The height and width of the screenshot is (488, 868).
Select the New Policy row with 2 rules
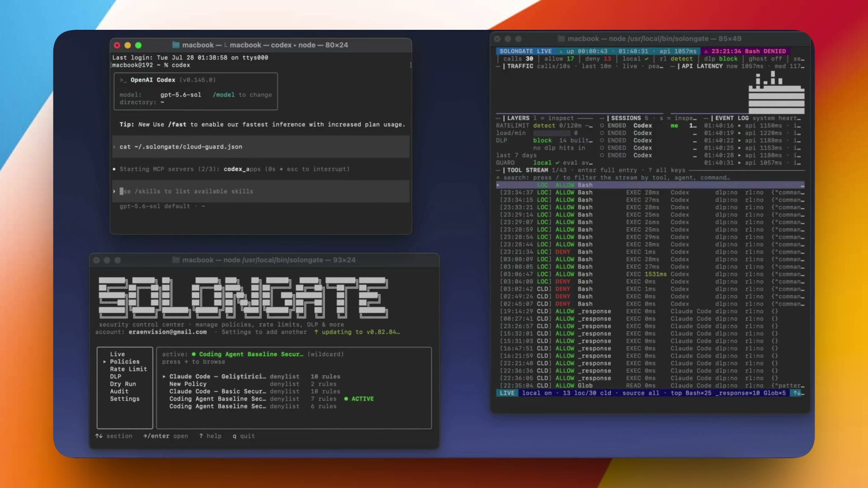coord(253,384)
